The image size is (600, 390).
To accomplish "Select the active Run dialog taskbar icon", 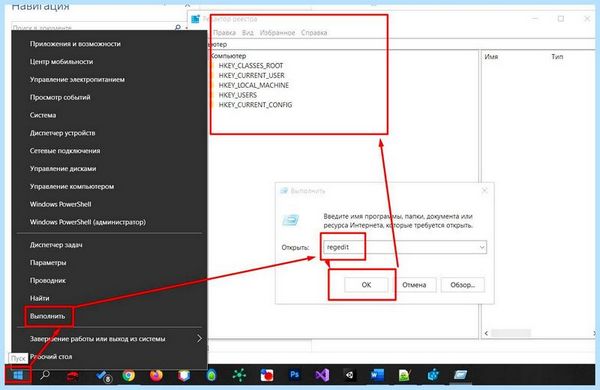I will [460, 375].
